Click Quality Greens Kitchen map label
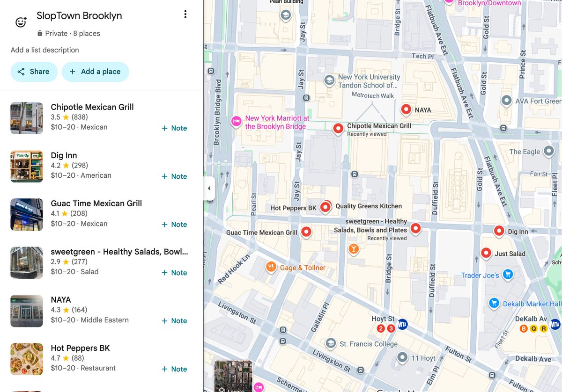Viewport: 562px width, 392px height. pyautogui.click(x=369, y=206)
